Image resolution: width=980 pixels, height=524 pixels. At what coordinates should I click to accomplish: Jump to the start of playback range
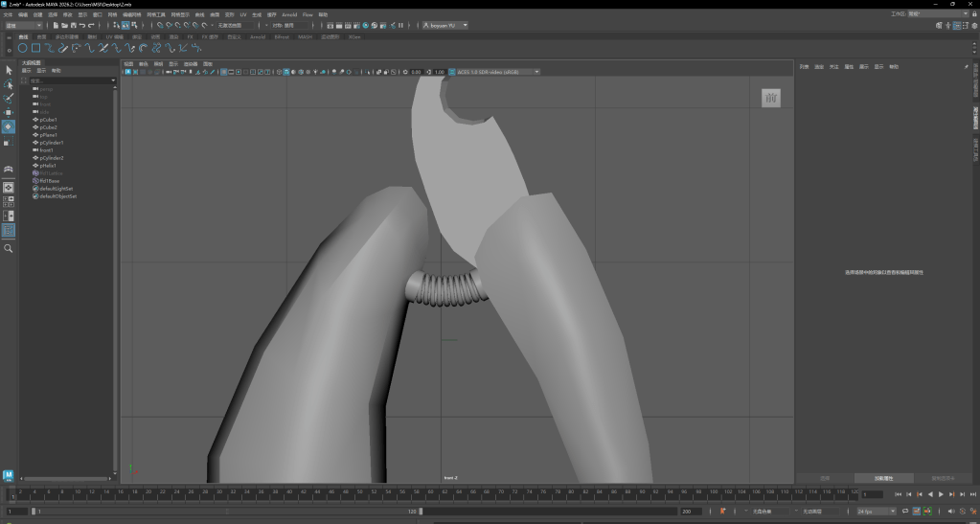point(897,494)
